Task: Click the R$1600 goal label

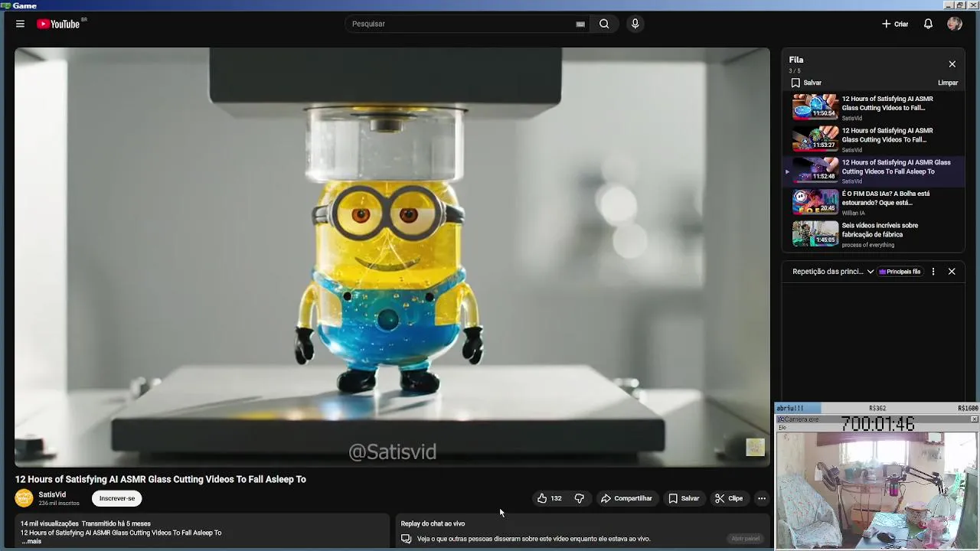Action: click(968, 408)
